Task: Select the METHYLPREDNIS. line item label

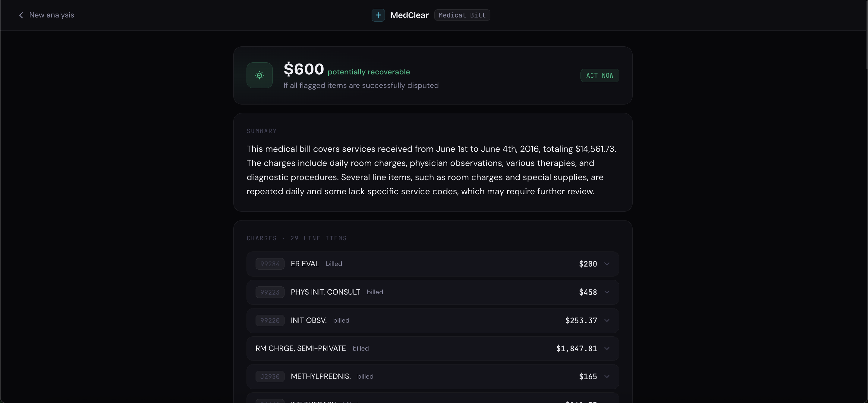Action: [x=320, y=376]
